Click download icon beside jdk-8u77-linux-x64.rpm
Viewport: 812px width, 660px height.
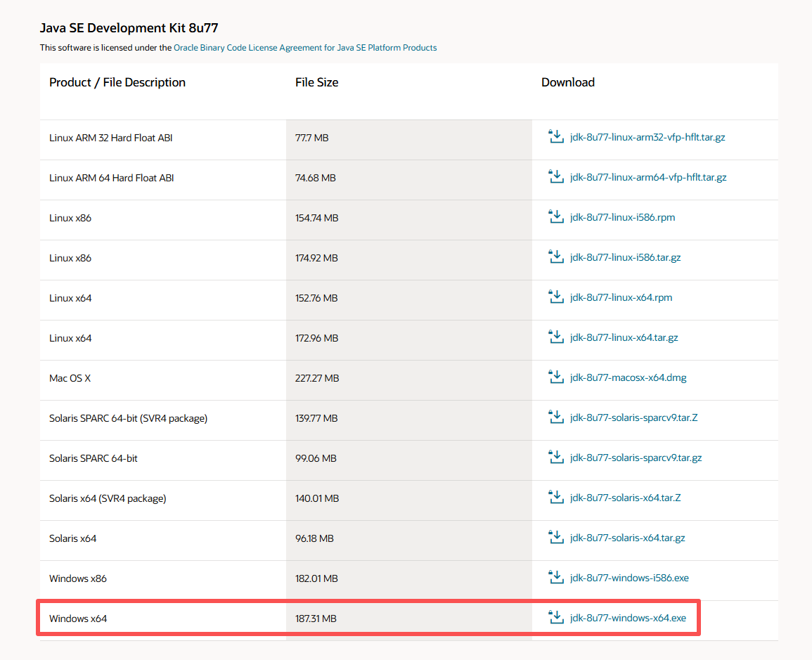(x=556, y=297)
